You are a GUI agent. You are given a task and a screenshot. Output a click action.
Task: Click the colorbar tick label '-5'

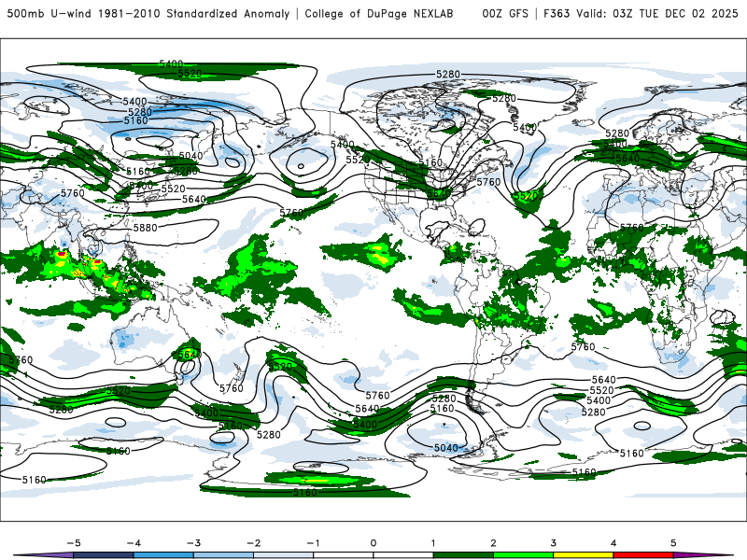click(x=74, y=543)
